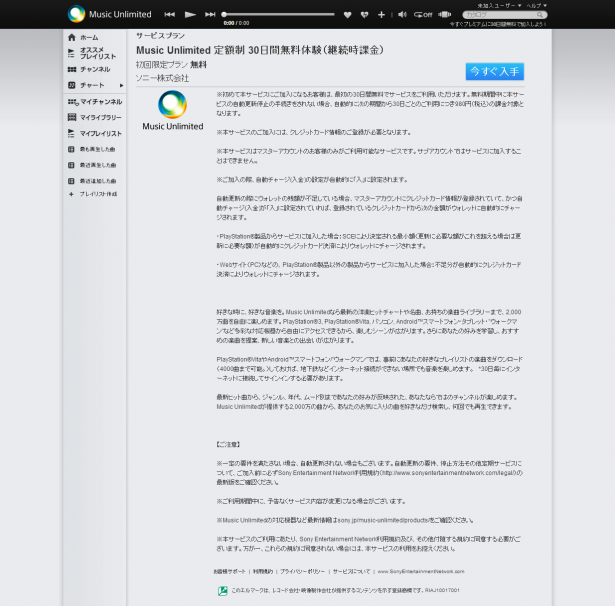The width and height of the screenshot is (615, 606).
Task: Click the recently added songs list icon
Action: (x=71, y=181)
